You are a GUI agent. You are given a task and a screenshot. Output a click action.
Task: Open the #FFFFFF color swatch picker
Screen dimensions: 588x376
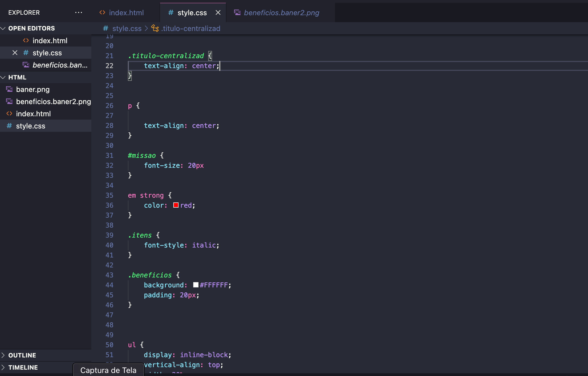point(196,285)
